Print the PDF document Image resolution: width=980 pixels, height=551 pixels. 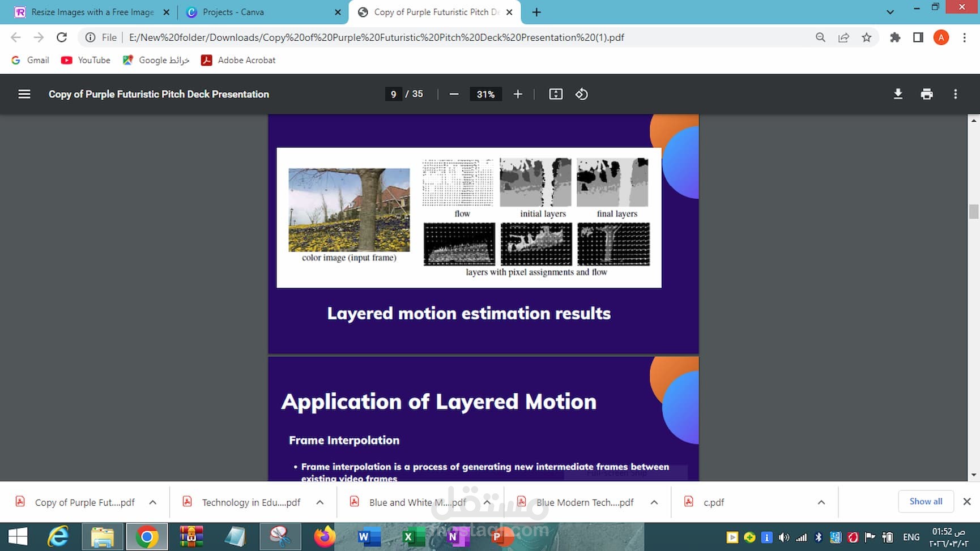(927, 94)
